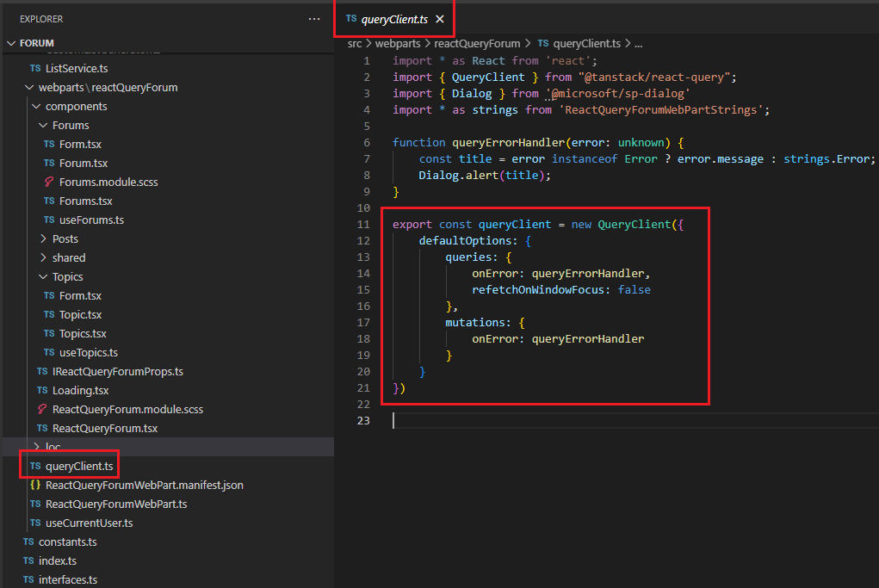Click the TS icon beside constants.ts
Viewport: 879px width, 588px height.
(x=28, y=542)
